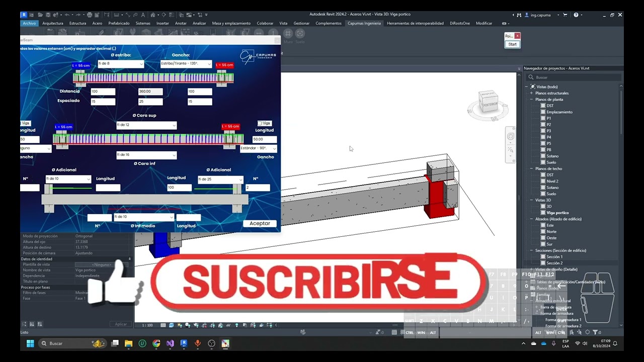Select 'Viga portico' view in Project Browser
The width and height of the screenshot is (644, 362).
[557, 213]
